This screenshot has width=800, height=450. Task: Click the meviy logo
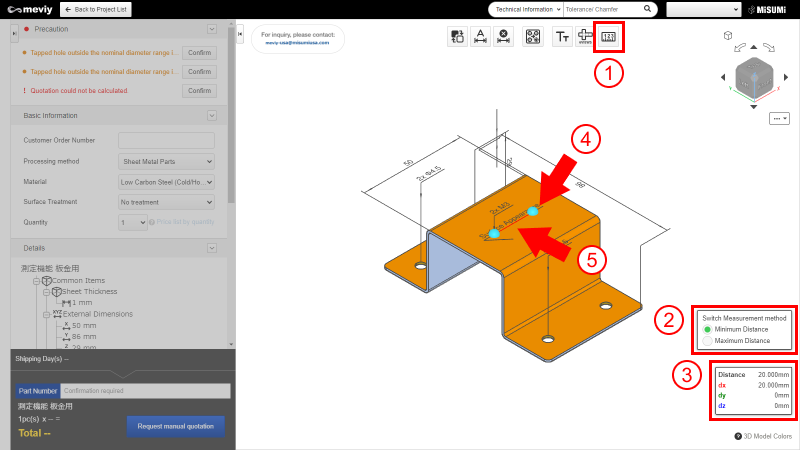(x=30, y=9)
